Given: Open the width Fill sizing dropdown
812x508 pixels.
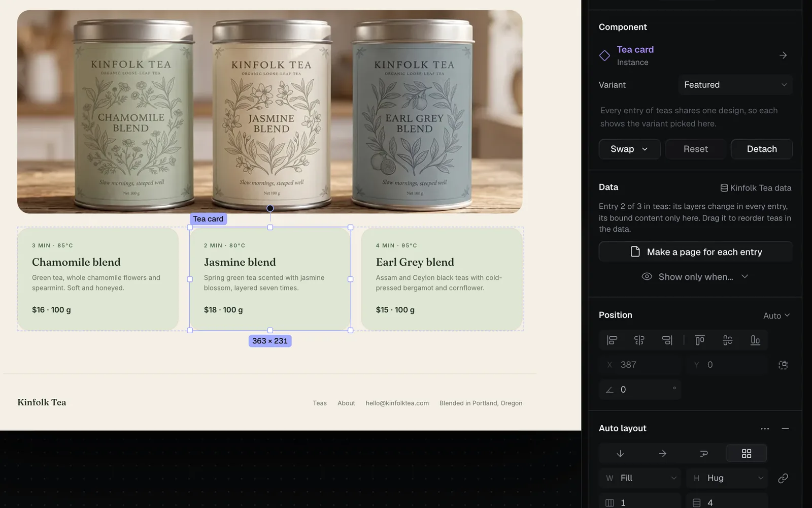Looking at the screenshot, I should [x=641, y=478].
